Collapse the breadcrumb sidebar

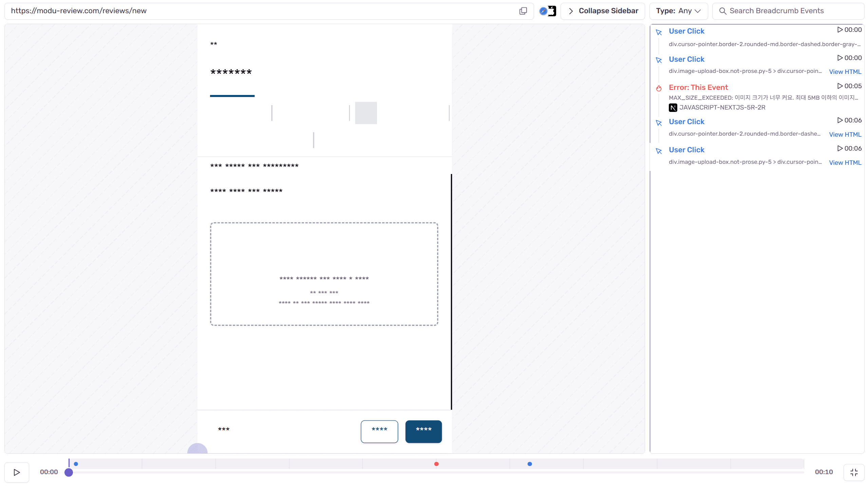(603, 11)
